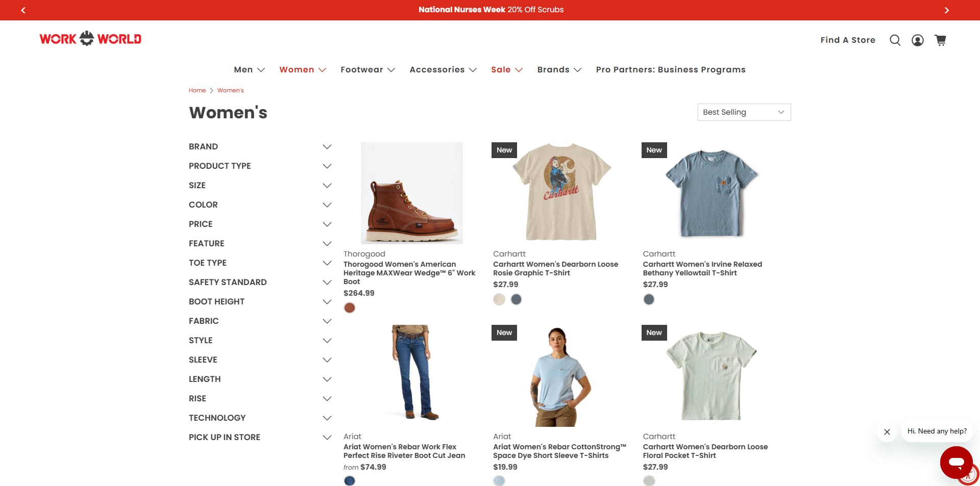Click the Thorogood brand name label
Image resolution: width=980 pixels, height=486 pixels.
point(364,254)
